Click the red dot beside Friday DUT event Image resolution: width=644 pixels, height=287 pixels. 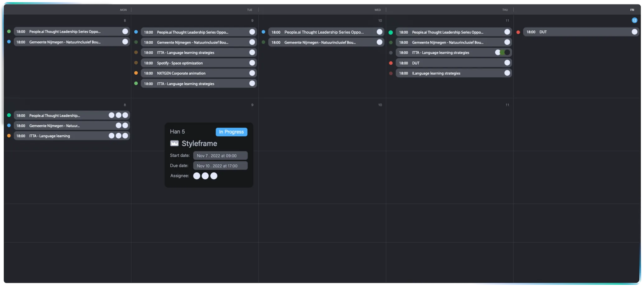(518, 32)
